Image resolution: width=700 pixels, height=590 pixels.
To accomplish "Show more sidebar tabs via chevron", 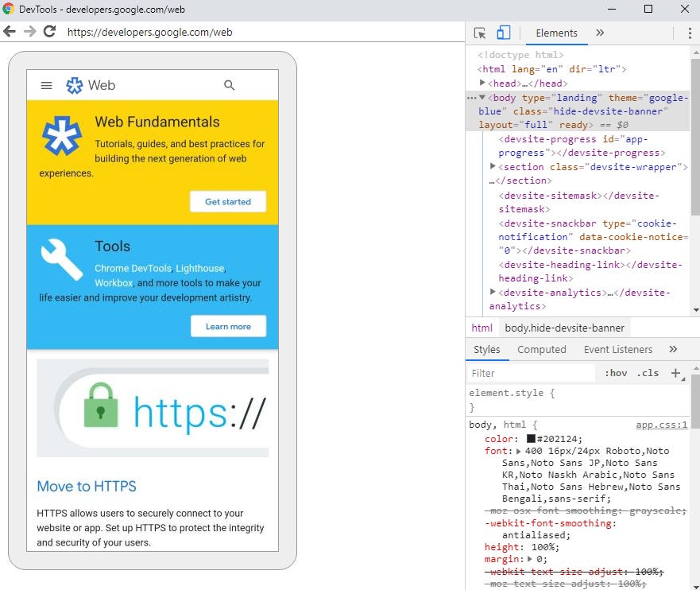I will click(x=673, y=349).
